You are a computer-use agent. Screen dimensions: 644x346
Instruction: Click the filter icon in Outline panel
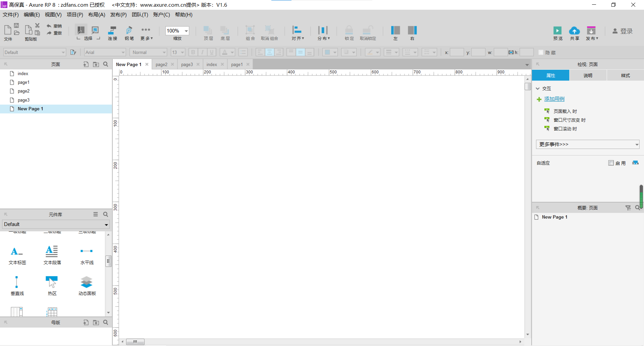click(628, 208)
